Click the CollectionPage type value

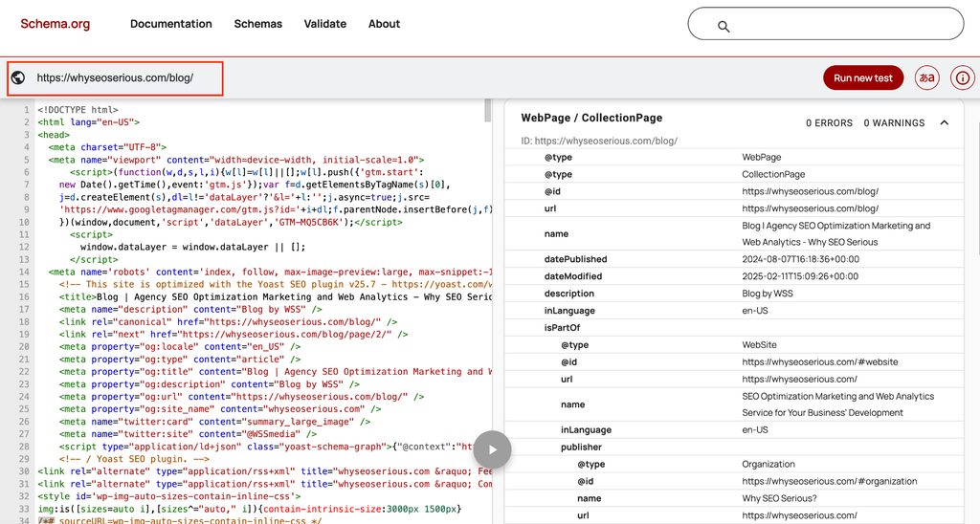tap(773, 174)
